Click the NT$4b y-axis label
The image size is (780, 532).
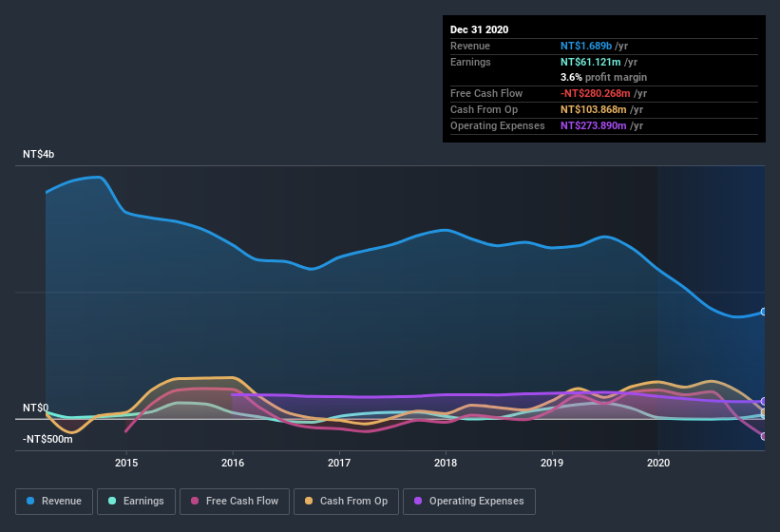(x=38, y=154)
